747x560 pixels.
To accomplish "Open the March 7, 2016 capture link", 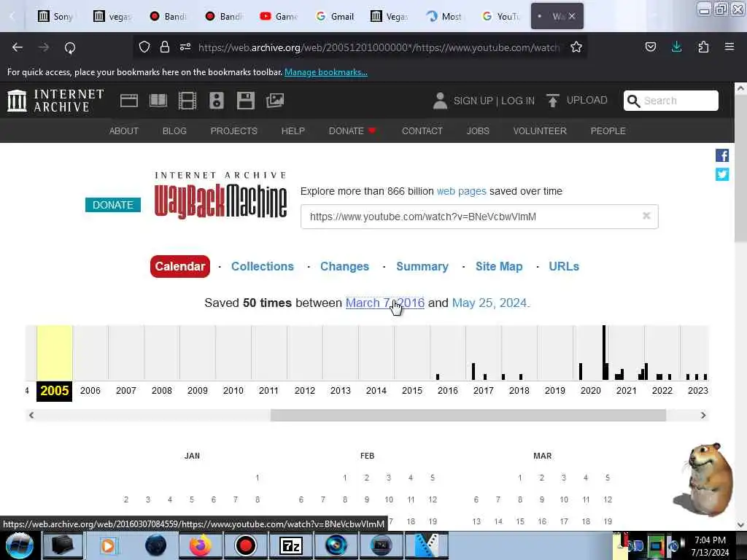I will [x=385, y=303].
